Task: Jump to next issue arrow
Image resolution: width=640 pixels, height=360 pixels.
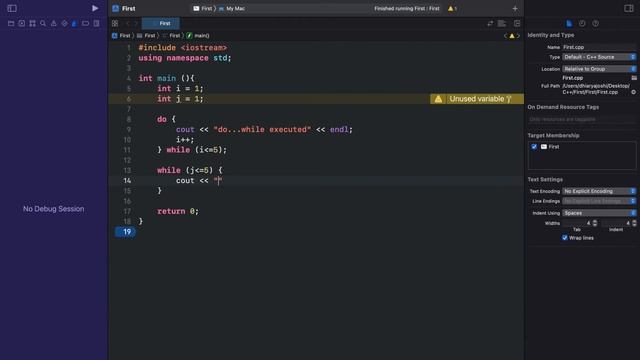Action: pyautogui.click(x=518, y=36)
